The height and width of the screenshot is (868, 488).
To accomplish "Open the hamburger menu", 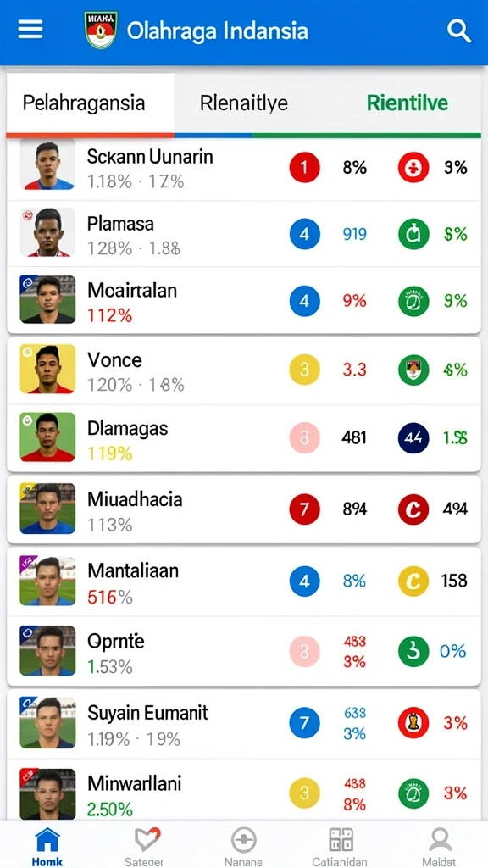I will (x=30, y=30).
